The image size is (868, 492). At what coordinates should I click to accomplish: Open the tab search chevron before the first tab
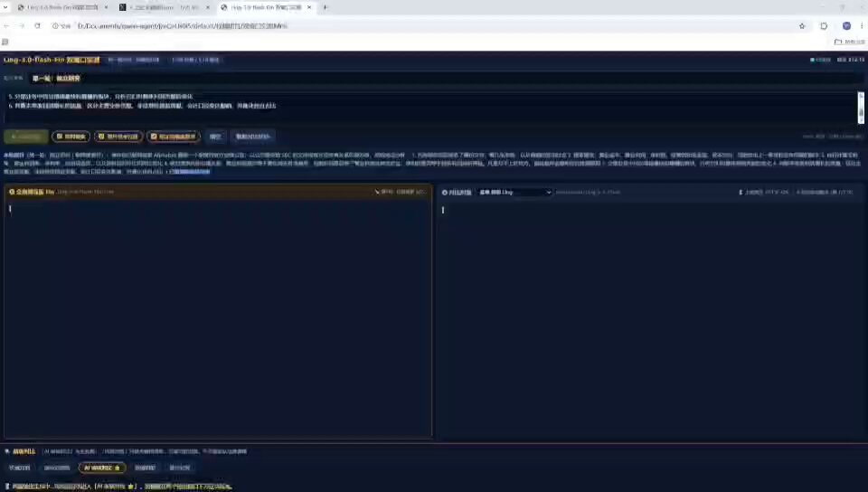click(5, 7)
